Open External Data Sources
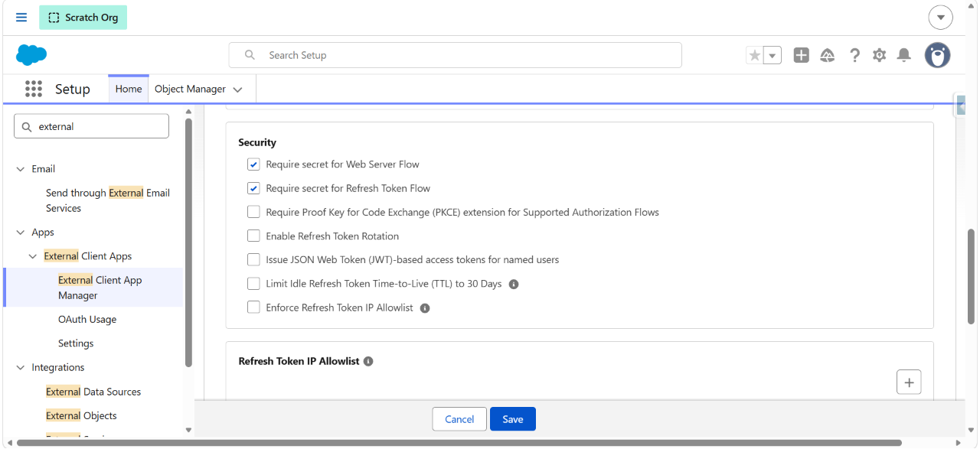This screenshot has height=449, width=980. [93, 392]
